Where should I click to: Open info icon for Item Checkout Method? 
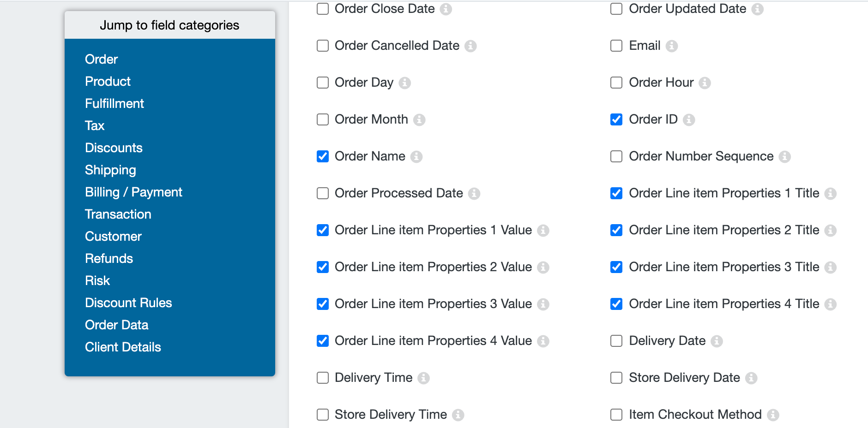[773, 415]
